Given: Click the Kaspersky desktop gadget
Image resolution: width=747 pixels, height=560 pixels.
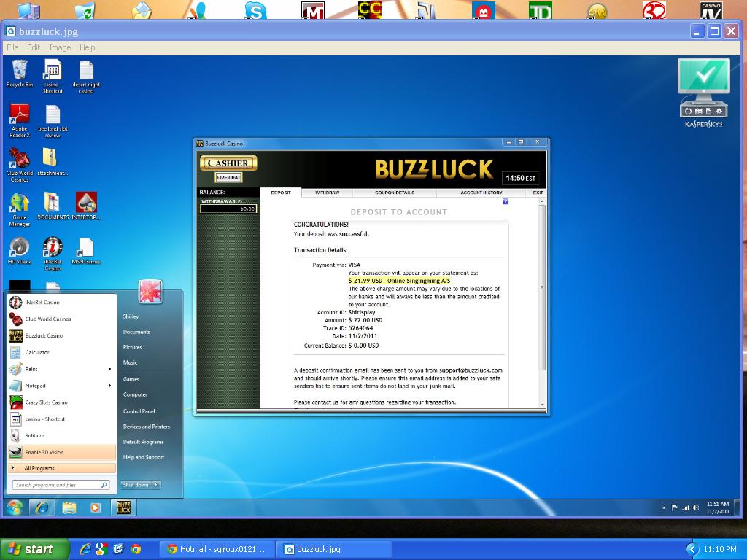Looking at the screenshot, I should pyautogui.click(x=703, y=91).
